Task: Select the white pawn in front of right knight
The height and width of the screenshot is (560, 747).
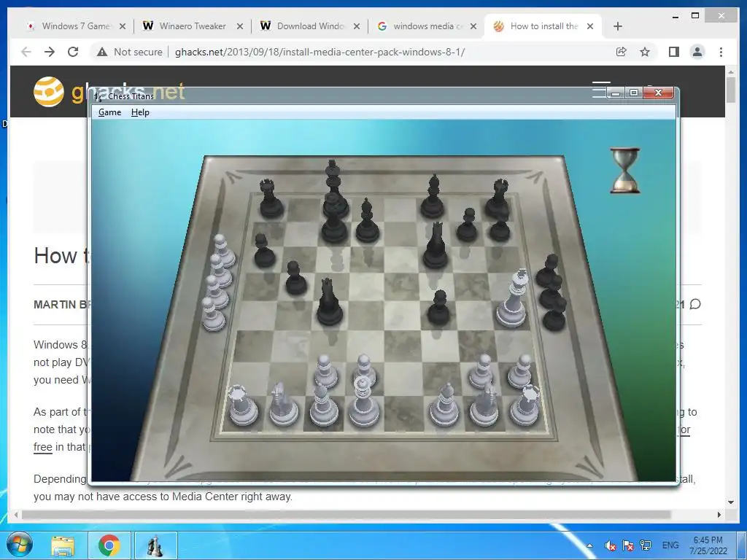Action: (481, 371)
